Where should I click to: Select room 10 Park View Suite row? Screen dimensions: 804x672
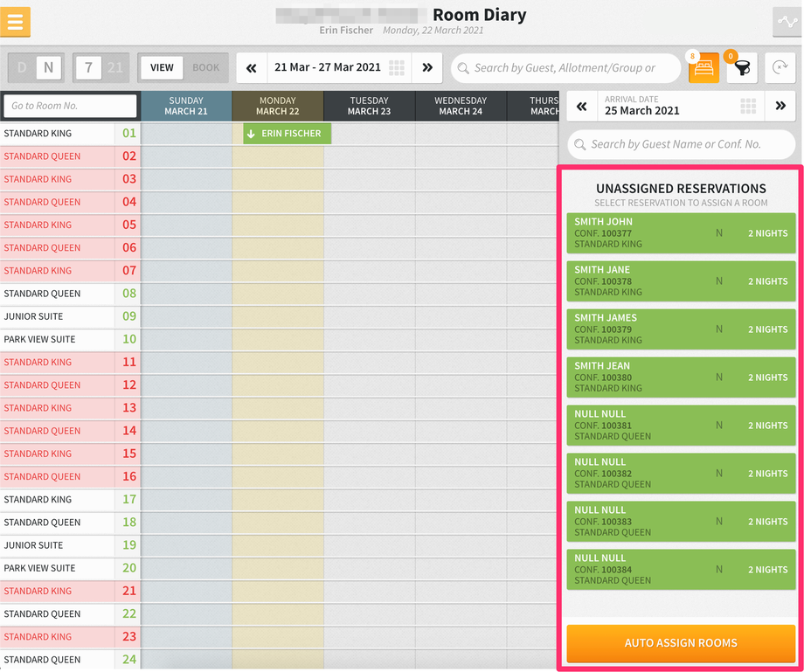pos(70,339)
